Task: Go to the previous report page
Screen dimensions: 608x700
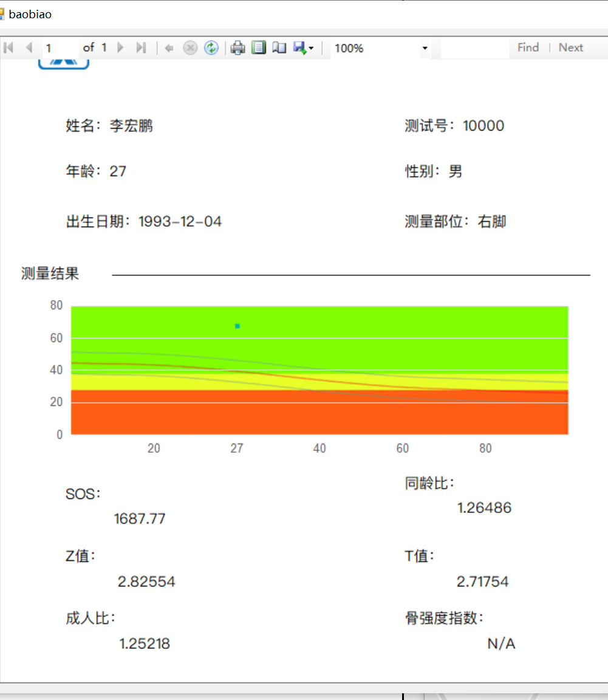Action: pos(29,47)
